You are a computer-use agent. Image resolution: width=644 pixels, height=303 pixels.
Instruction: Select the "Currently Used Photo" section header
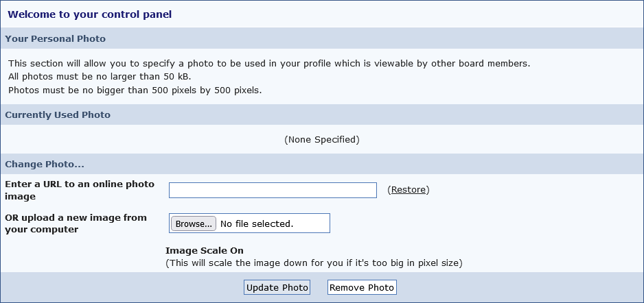pyautogui.click(x=322, y=114)
